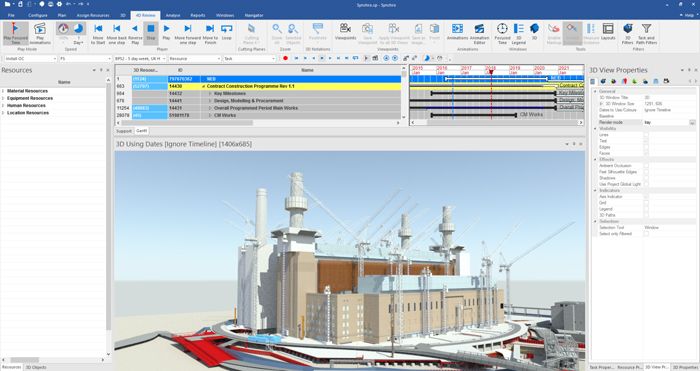The image size is (700, 371).
Task: Click the Play Focused Time icon
Action: tap(15, 33)
